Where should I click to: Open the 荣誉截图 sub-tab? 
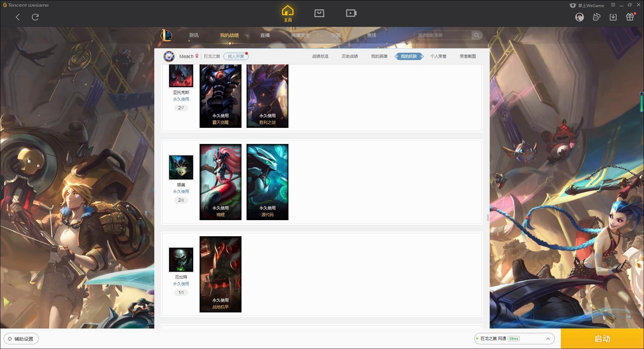[x=468, y=56]
